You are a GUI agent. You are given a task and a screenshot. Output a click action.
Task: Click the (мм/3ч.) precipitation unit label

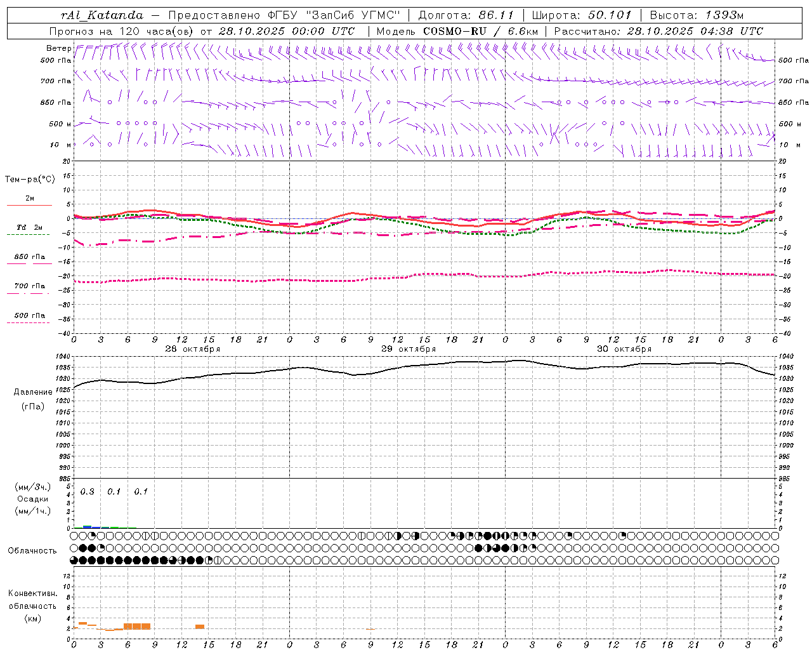point(33,487)
